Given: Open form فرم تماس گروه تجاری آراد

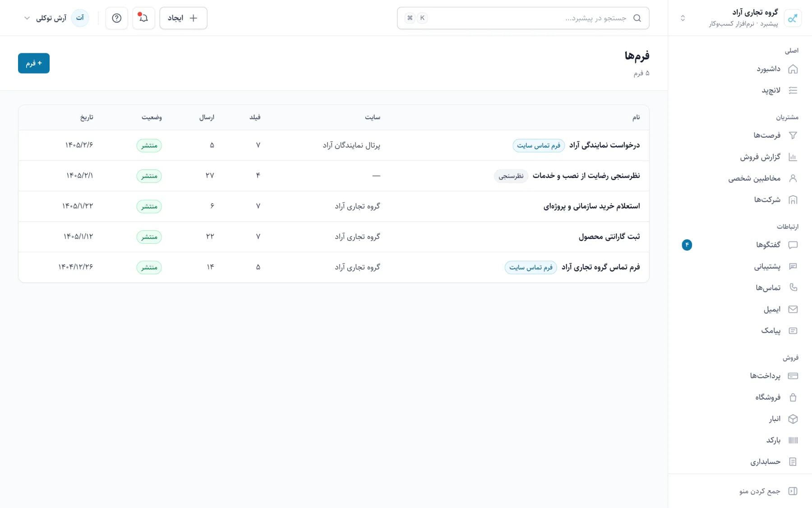Looking at the screenshot, I should [600, 267].
